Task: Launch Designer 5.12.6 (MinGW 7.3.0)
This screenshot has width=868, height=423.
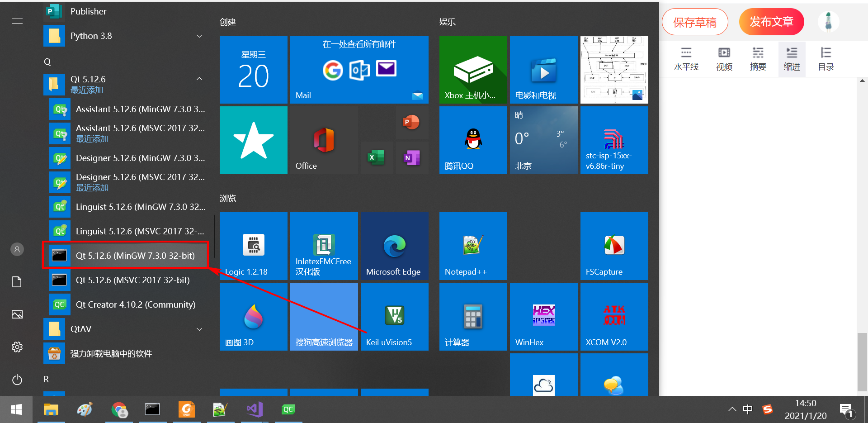Action: click(x=125, y=158)
